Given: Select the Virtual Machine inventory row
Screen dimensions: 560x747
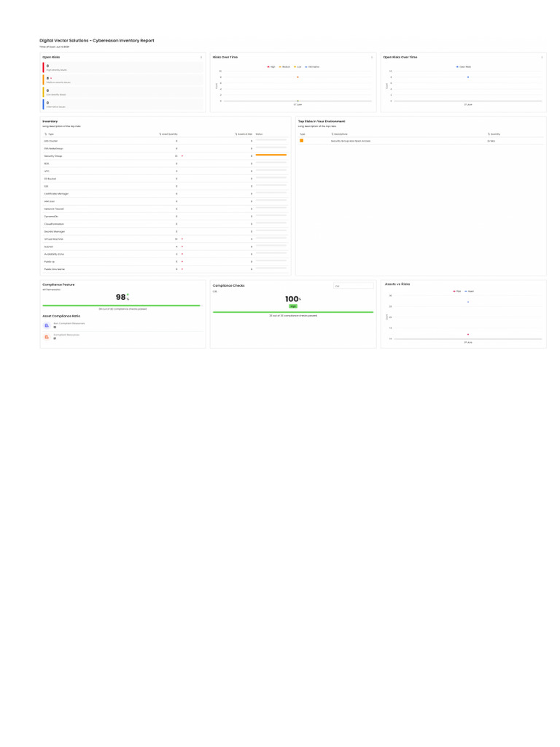Looking at the screenshot, I should [166, 239].
